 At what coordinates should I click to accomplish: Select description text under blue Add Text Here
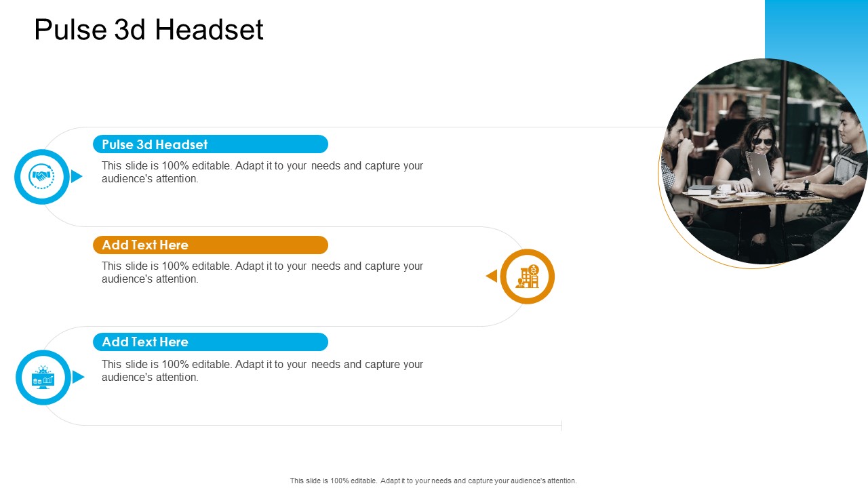(x=262, y=371)
